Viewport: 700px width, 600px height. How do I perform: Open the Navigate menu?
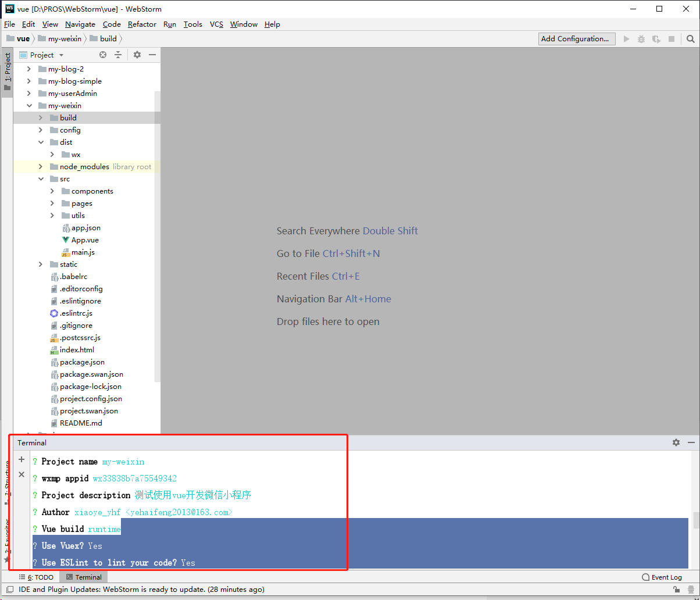(x=80, y=24)
